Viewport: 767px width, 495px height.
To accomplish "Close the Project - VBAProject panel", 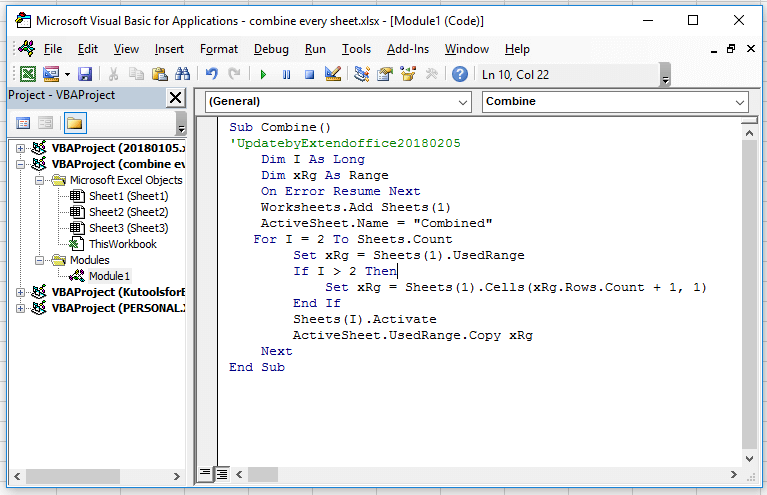I will (x=175, y=97).
